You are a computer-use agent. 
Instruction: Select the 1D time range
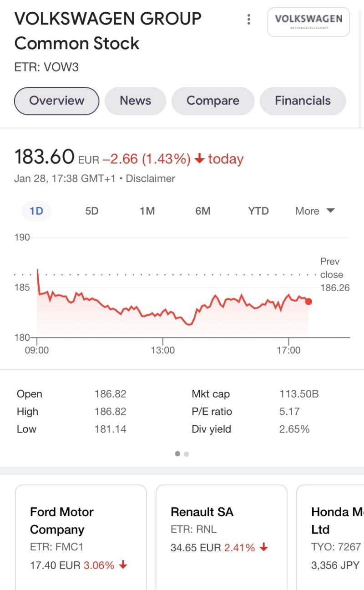pos(36,211)
